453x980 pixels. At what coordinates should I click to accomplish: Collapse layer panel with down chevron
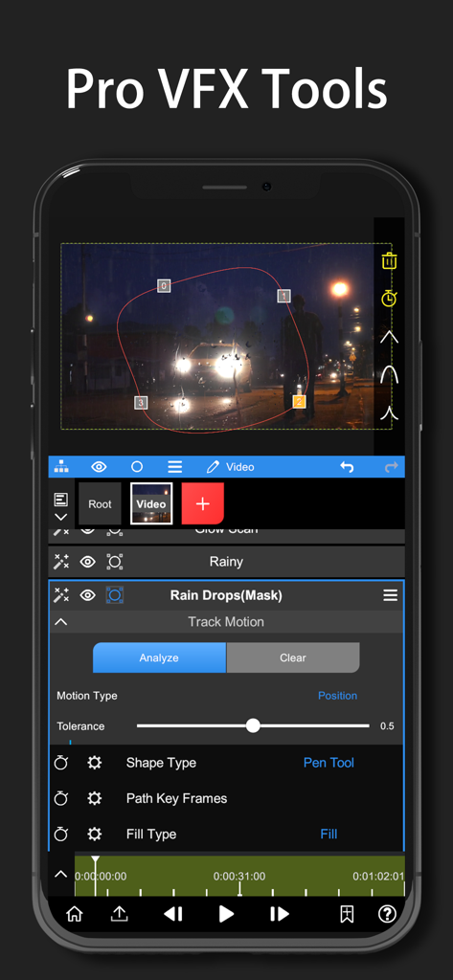60,517
